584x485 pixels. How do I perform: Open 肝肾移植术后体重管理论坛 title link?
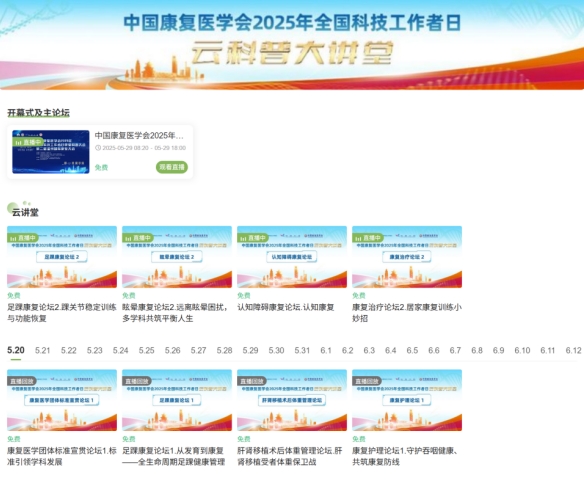(290, 456)
